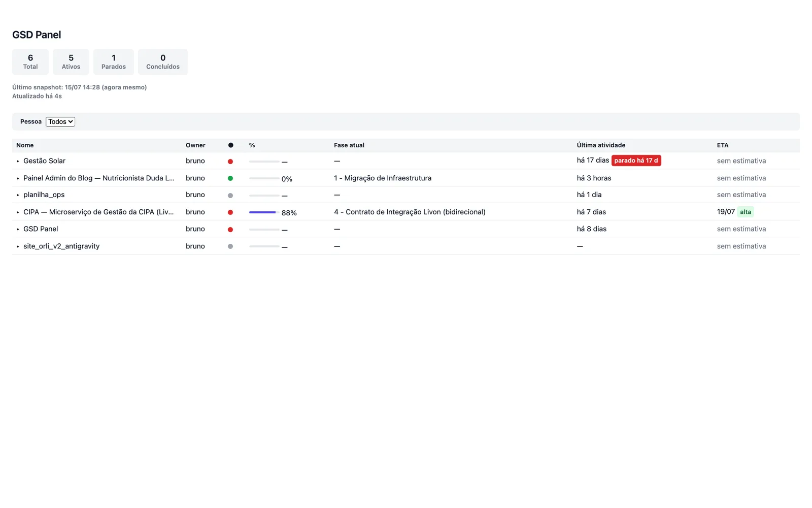Click the black status dot column header
Image resolution: width=812 pixels, height=508 pixels.
click(231, 145)
